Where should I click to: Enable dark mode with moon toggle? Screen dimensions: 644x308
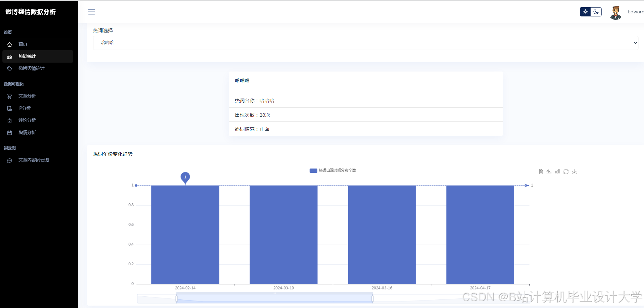596,12
